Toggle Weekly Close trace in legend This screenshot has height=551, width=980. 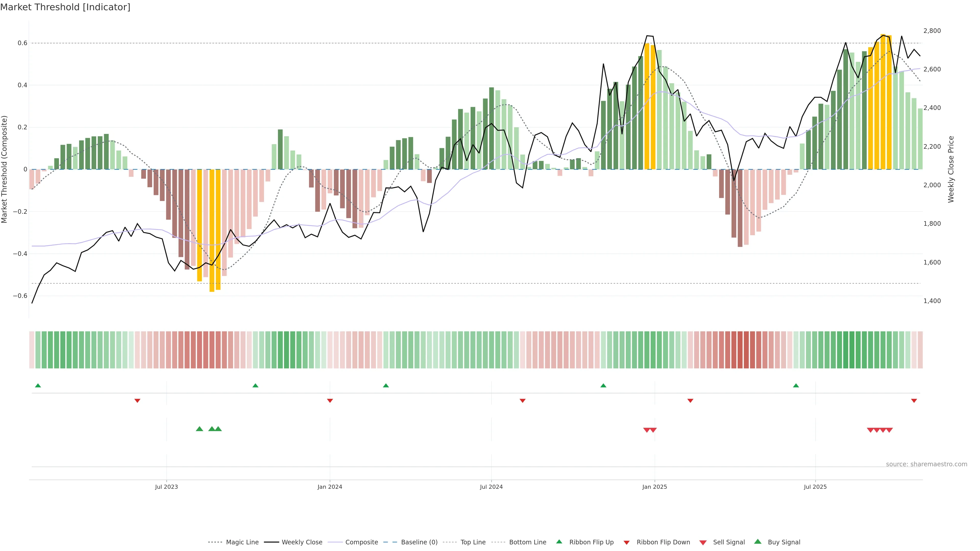click(302, 542)
